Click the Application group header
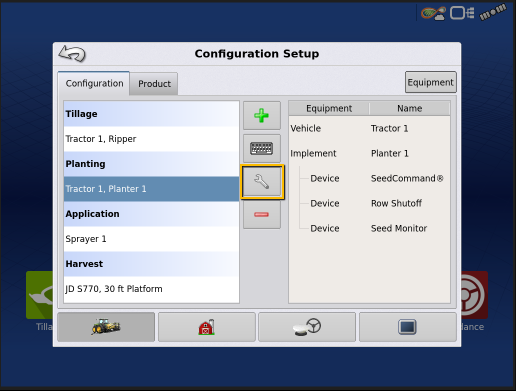Screen dimensions: 516x391 click(151, 214)
